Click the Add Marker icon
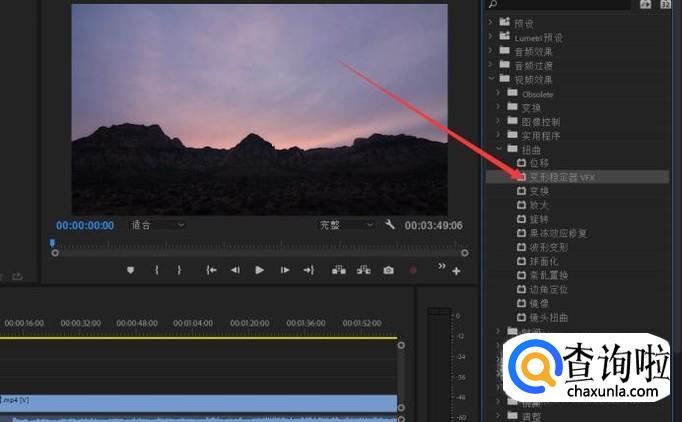 click(130, 270)
